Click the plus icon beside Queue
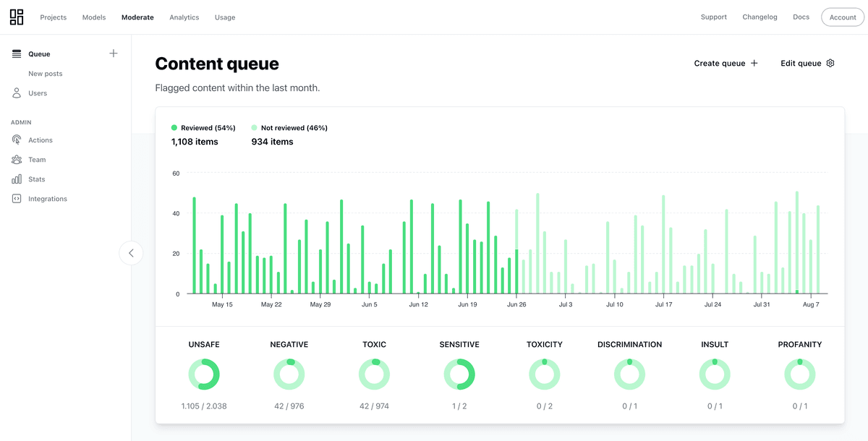 (114, 53)
